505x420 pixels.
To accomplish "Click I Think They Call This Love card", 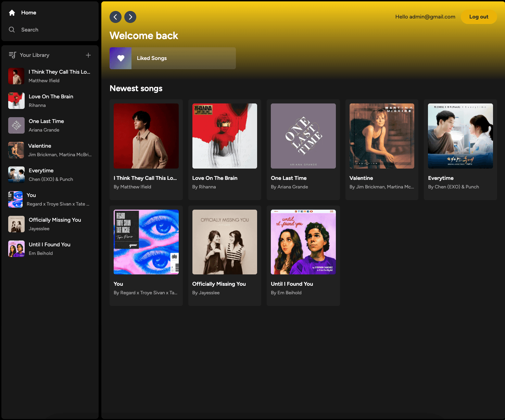I will [146, 150].
